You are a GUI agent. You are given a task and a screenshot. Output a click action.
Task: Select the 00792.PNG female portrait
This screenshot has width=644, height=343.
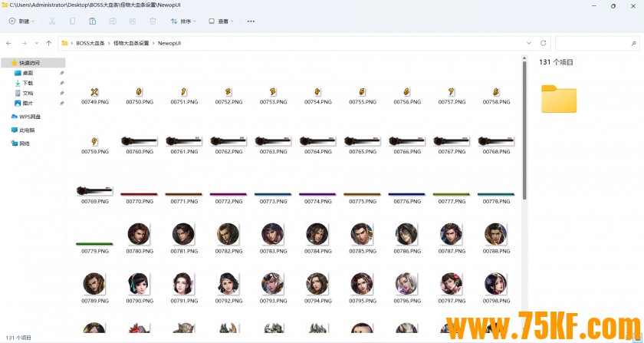(228, 284)
